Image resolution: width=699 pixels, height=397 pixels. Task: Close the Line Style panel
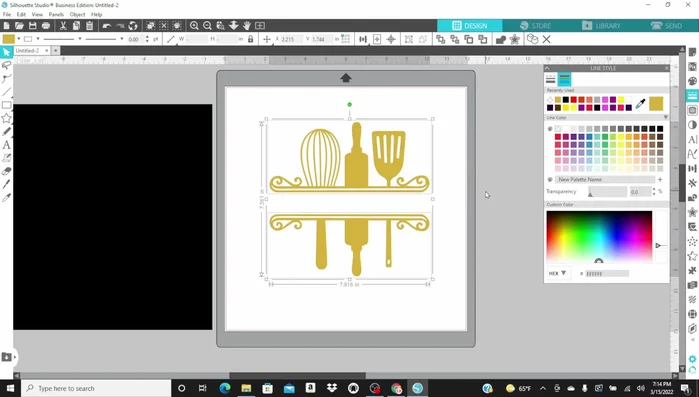(x=666, y=68)
